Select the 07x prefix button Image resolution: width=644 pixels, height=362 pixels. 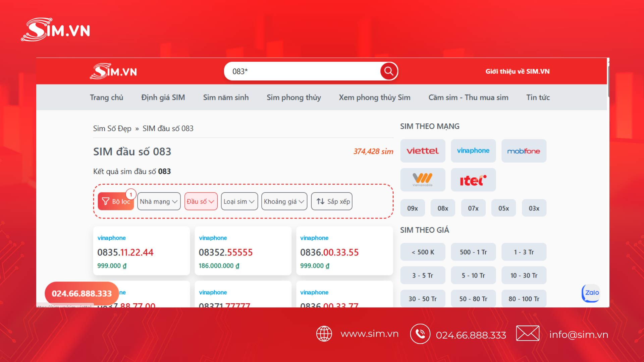point(473,208)
